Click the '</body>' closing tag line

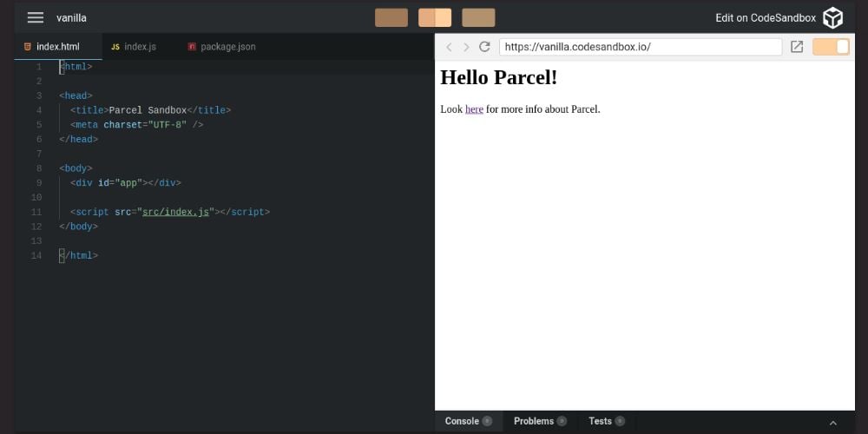tap(79, 227)
